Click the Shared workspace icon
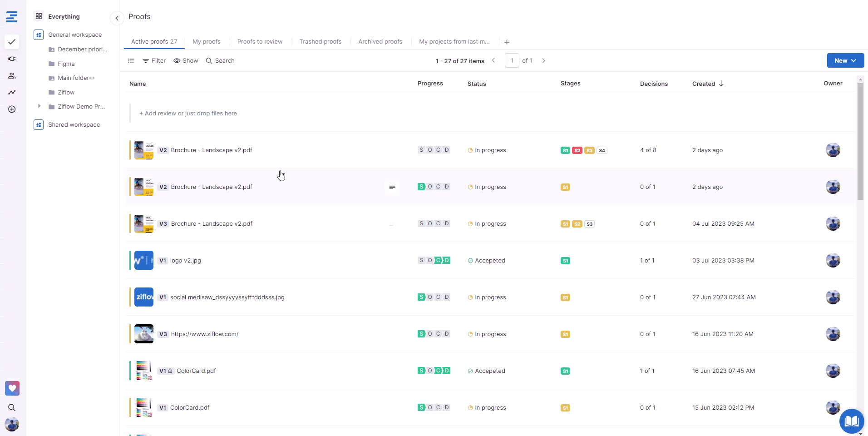The image size is (868, 436). pyautogui.click(x=39, y=124)
